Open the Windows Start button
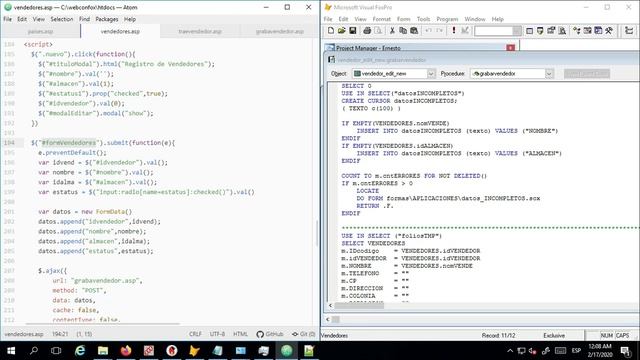This screenshot has height=360, width=640. [x=11, y=351]
